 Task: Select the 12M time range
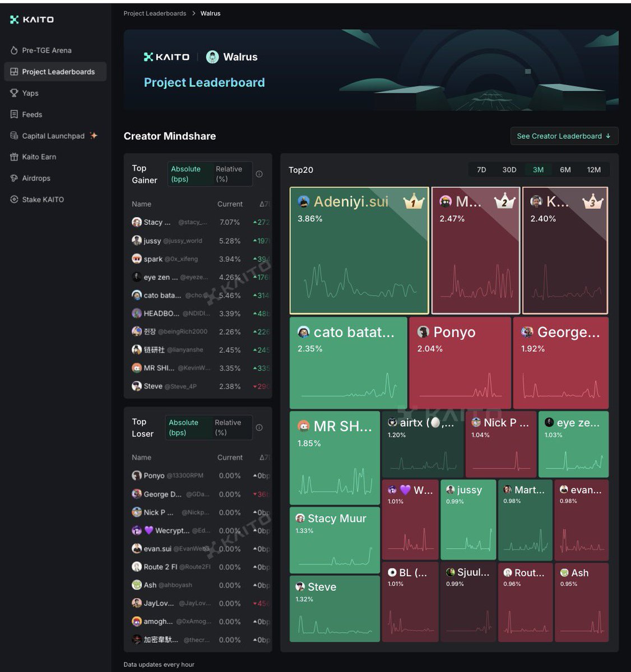594,170
